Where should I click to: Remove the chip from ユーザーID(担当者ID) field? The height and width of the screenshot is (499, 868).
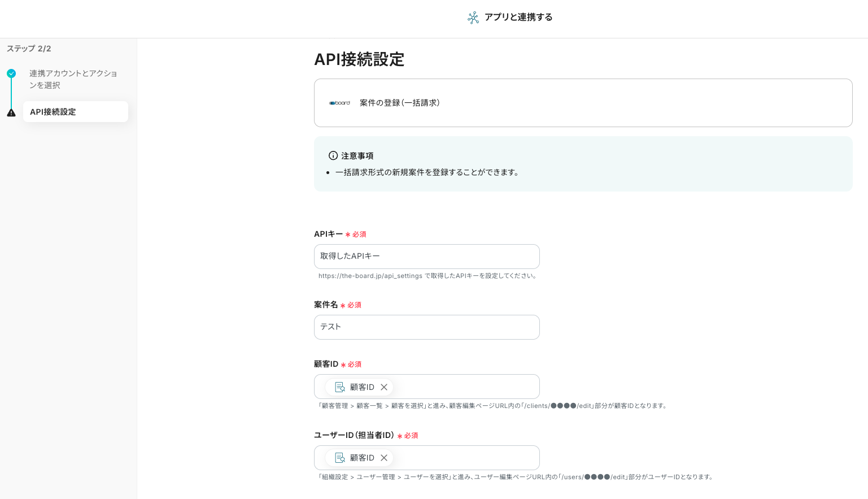coord(384,458)
